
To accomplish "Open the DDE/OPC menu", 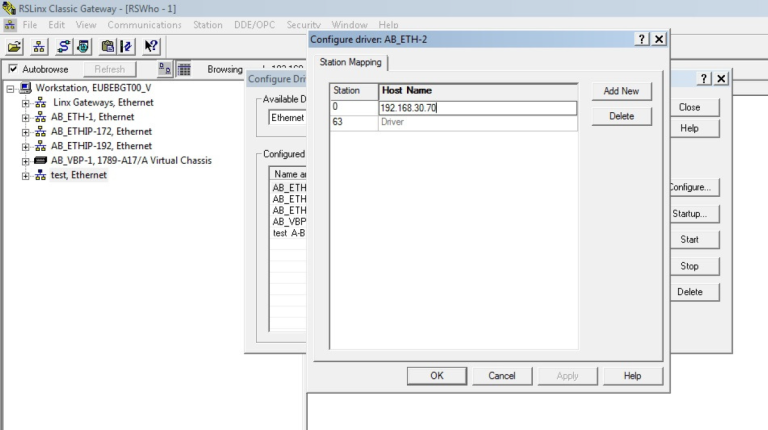I will click(x=254, y=25).
